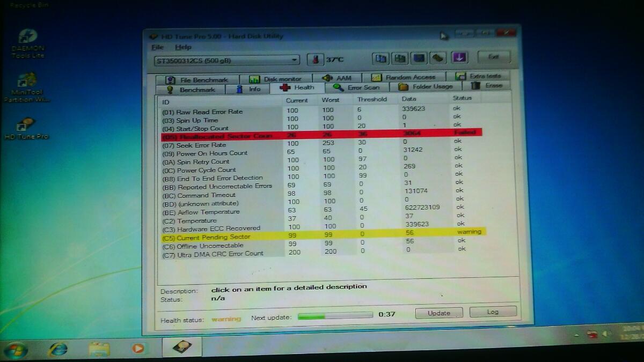
Task: Click the Exit button
Action: [494, 56]
